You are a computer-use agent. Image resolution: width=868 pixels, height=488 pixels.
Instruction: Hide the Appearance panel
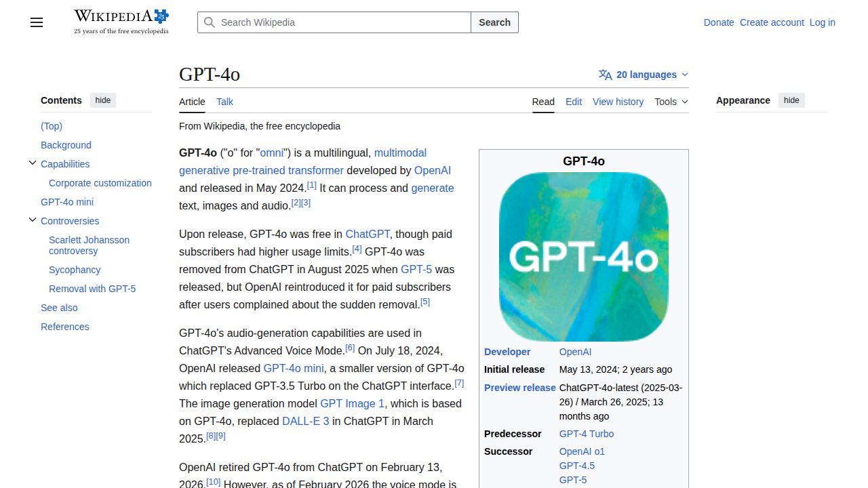[x=791, y=100]
